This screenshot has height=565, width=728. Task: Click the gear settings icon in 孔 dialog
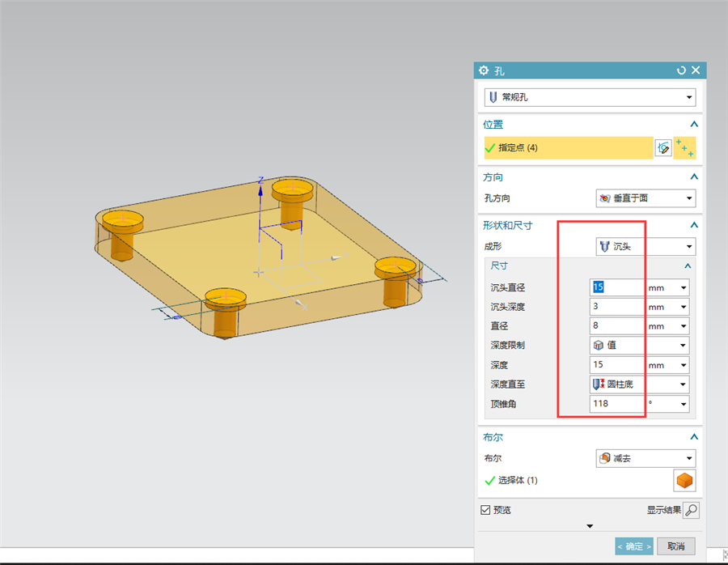click(x=484, y=70)
